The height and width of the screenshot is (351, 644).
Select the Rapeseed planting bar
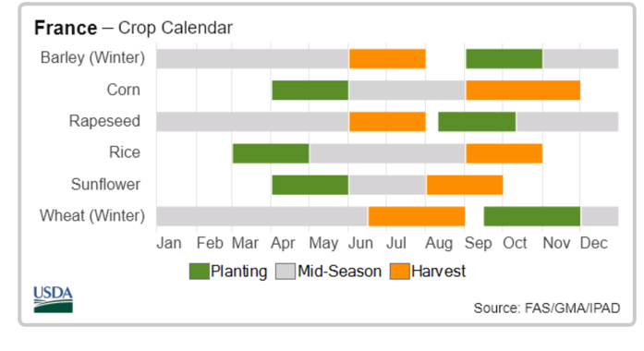pos(477,122)
